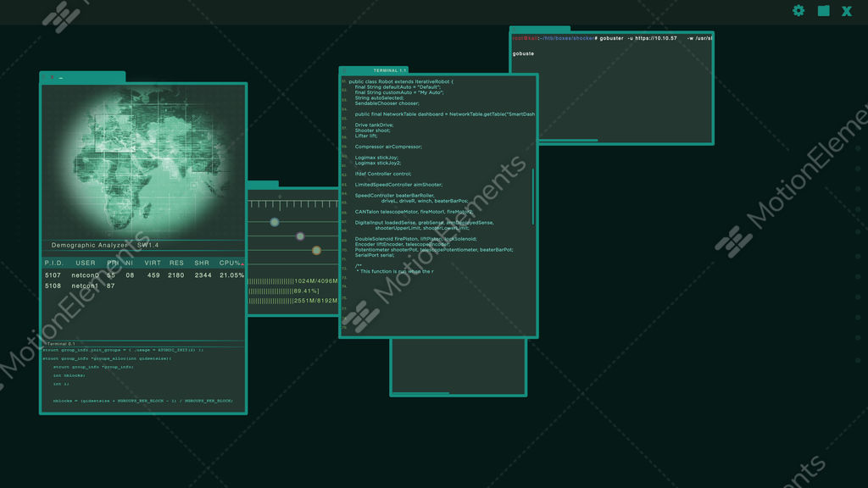Close the Demographic Analyzer window with red x
The image size is (868, 488).
[x=52, y=77]
